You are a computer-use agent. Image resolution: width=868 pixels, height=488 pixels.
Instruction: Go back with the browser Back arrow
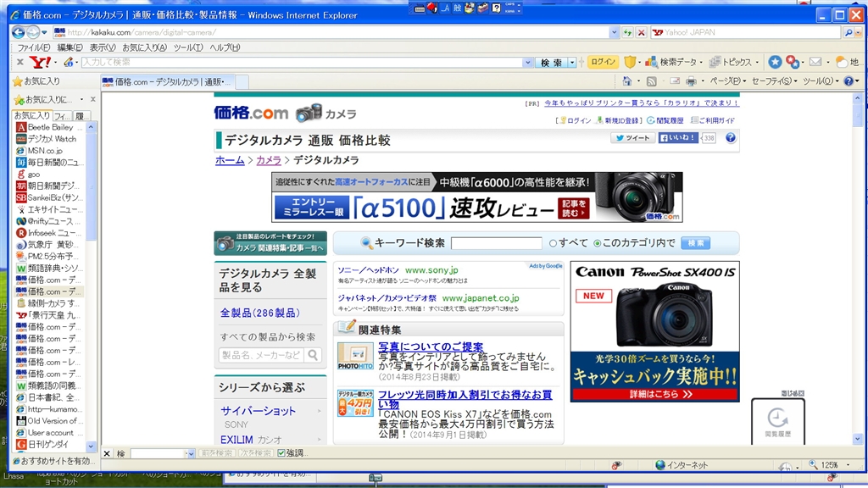pyautogui.click(x=19, y=33)
